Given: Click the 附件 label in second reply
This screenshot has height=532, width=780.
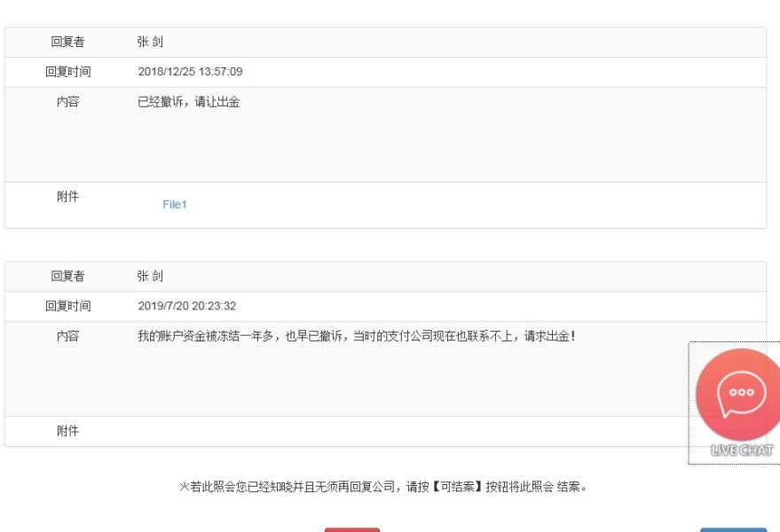Looking at the screenshot, I should click(x=67, y=431).
